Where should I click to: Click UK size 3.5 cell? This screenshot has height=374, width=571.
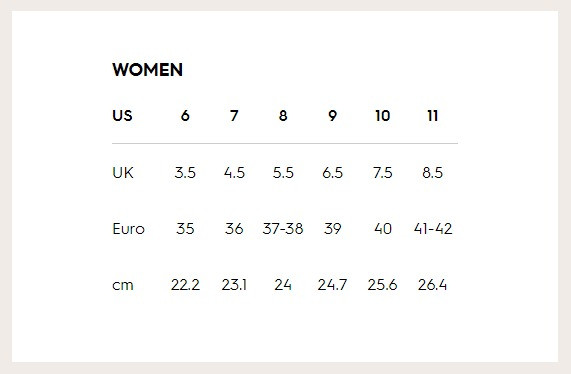coord(185,173)
